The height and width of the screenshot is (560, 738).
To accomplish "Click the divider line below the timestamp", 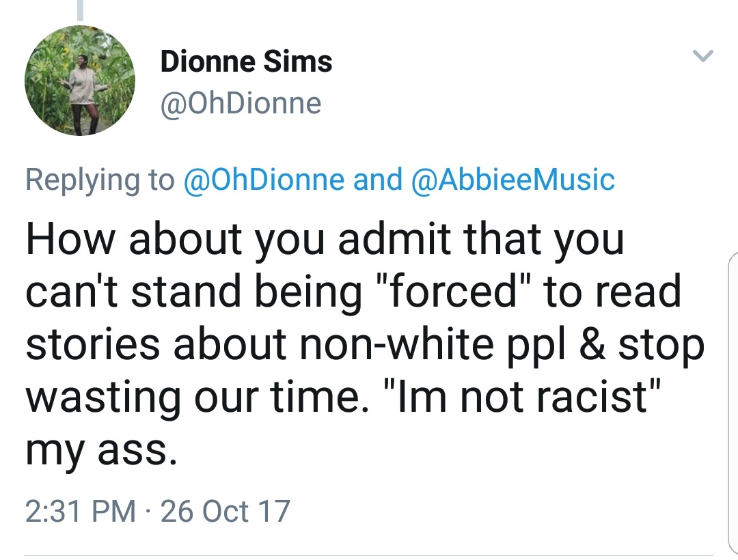I will click(x=369, y=555).
